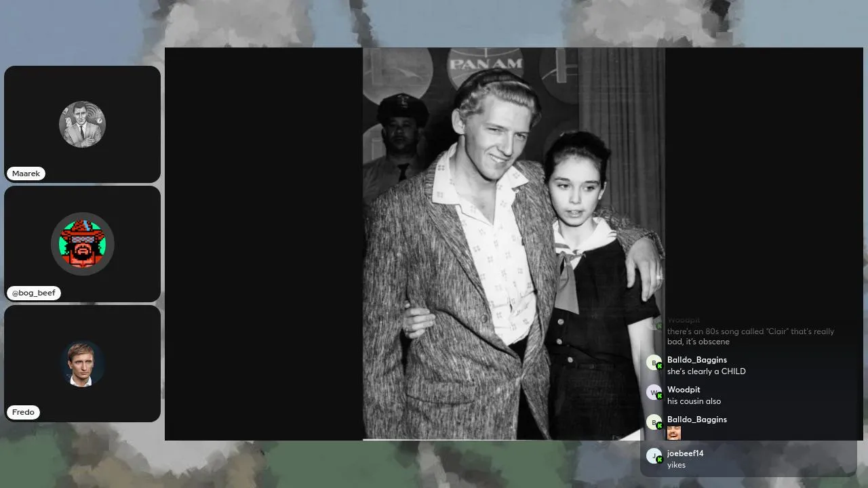Open Woodpit username above 'his cousin also'
The width and height of the screenshot is (868, 488).
click(x=684, y=390)
